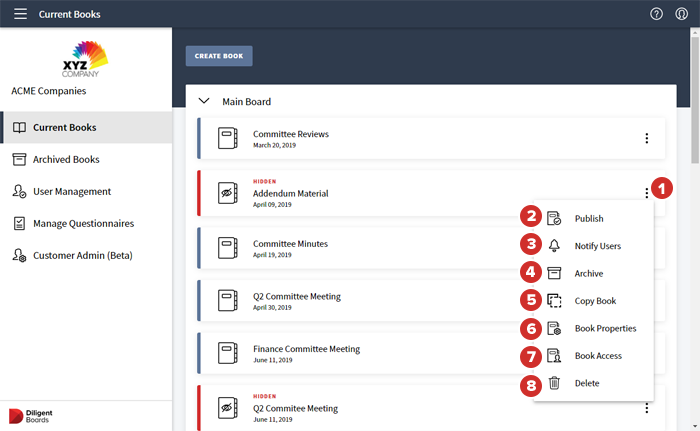Screen dimensions: 700x431
Task: Open the user profile icon
Action: [682, 14]
